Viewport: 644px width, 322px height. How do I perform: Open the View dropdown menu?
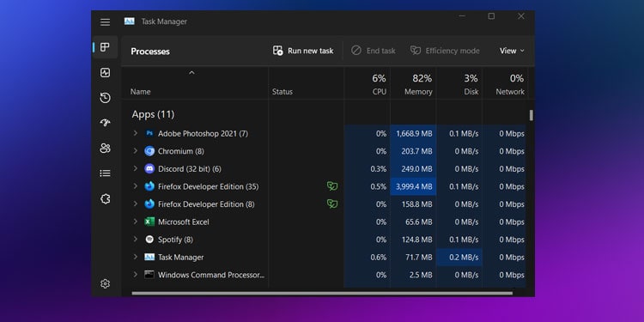[512, 51]
